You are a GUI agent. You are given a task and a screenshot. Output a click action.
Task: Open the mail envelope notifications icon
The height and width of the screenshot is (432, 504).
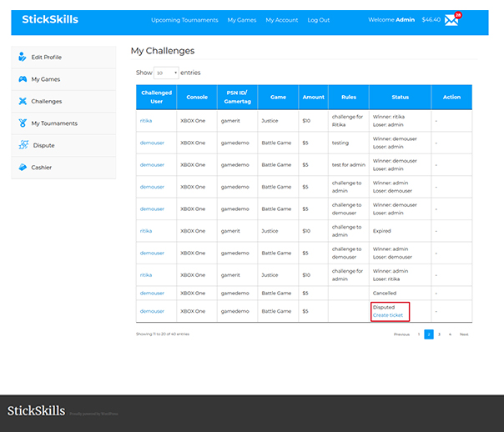click(451, 20)
